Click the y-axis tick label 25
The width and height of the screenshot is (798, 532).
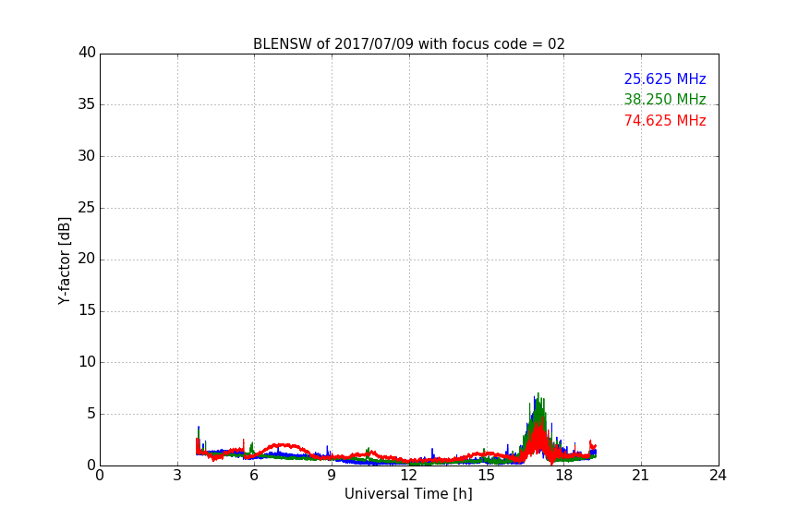tap(87, 207)
